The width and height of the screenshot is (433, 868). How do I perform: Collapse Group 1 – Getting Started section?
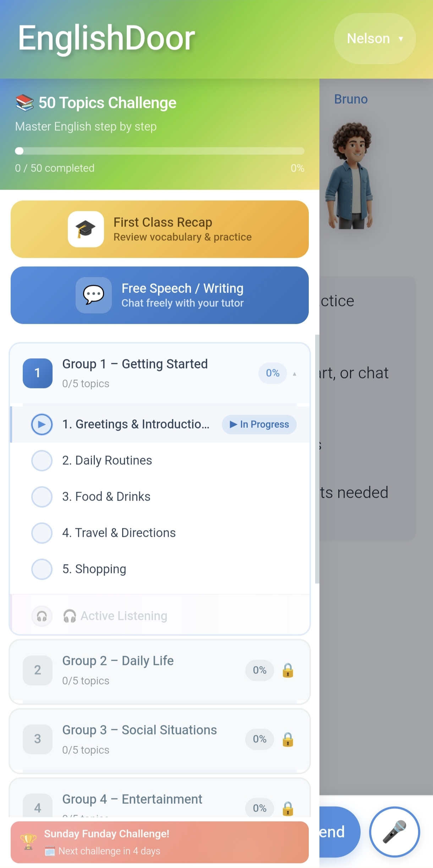160,373
